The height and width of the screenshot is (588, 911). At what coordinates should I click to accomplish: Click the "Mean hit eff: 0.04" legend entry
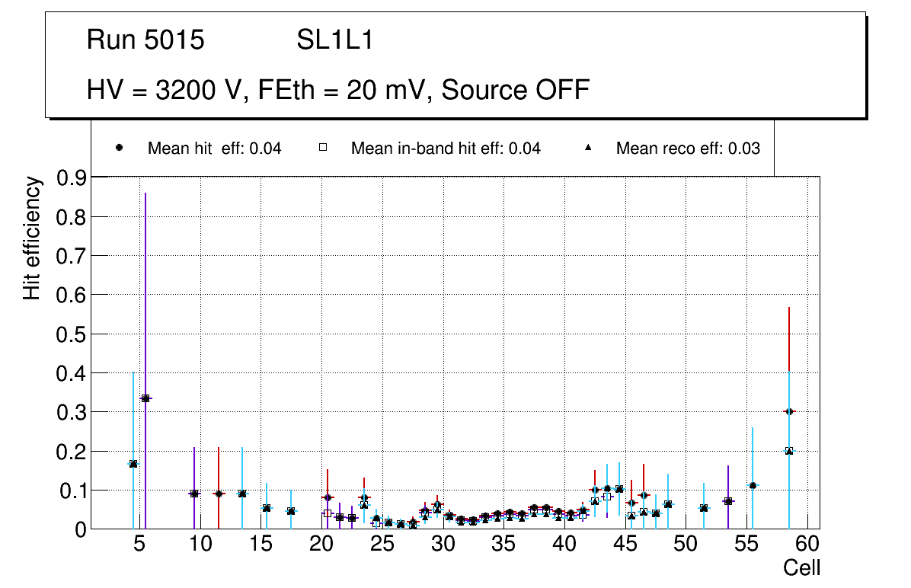[214, 149]
